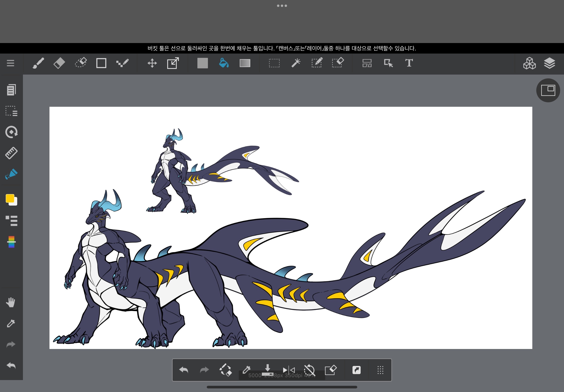Viewport: 564px width, 392px height.
Task: Open the document Edit menu in sidebar
Action: pos(11,90)
